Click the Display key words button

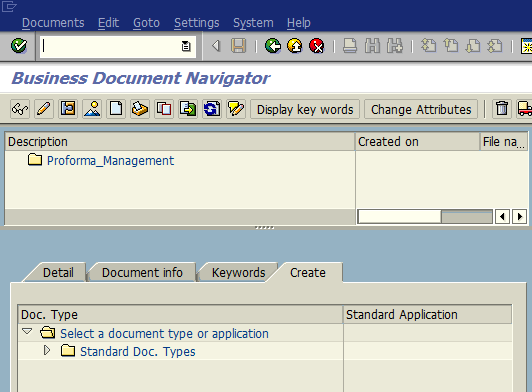pyautogui.click(x=305, y=109)
